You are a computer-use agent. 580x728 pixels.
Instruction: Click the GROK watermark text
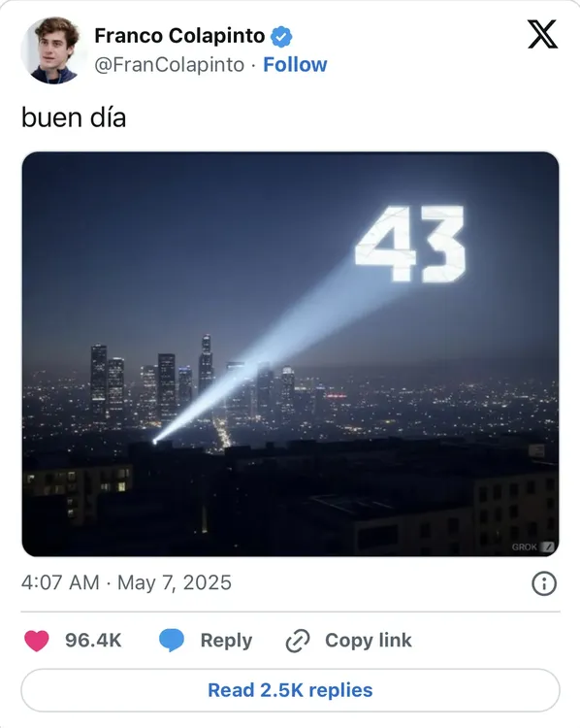coord(525,546)
